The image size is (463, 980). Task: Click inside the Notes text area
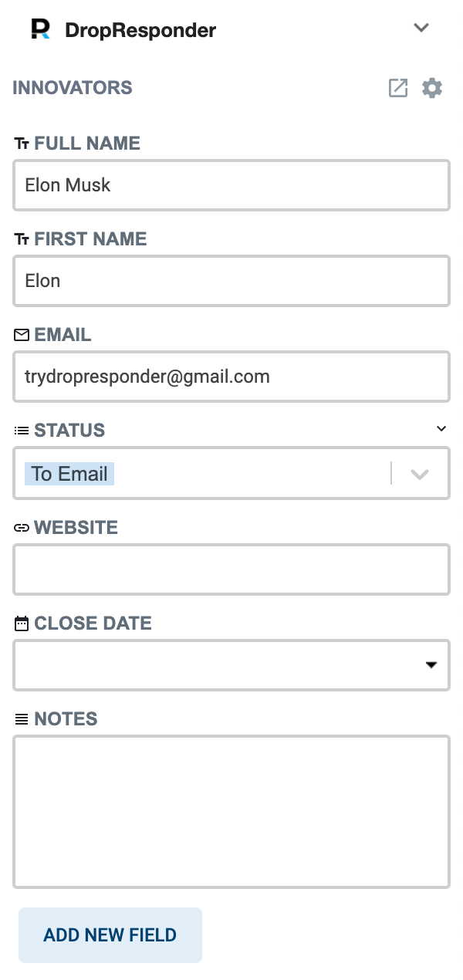pos(231,812)
